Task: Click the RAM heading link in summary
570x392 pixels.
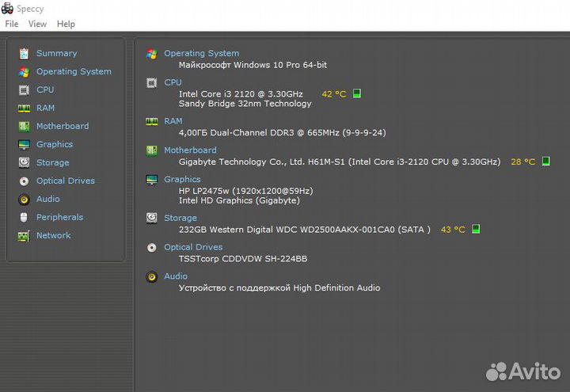Action: coord(173,120)
